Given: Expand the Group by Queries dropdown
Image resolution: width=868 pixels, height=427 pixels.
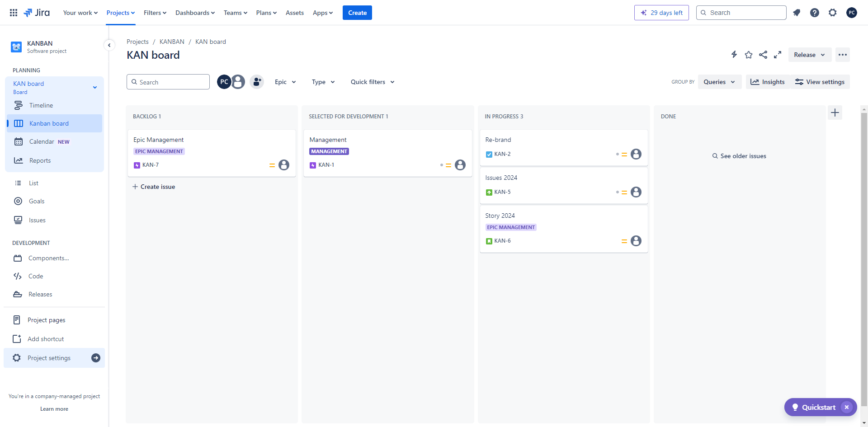Looking at the screenshot, I should tap(719, 82).
